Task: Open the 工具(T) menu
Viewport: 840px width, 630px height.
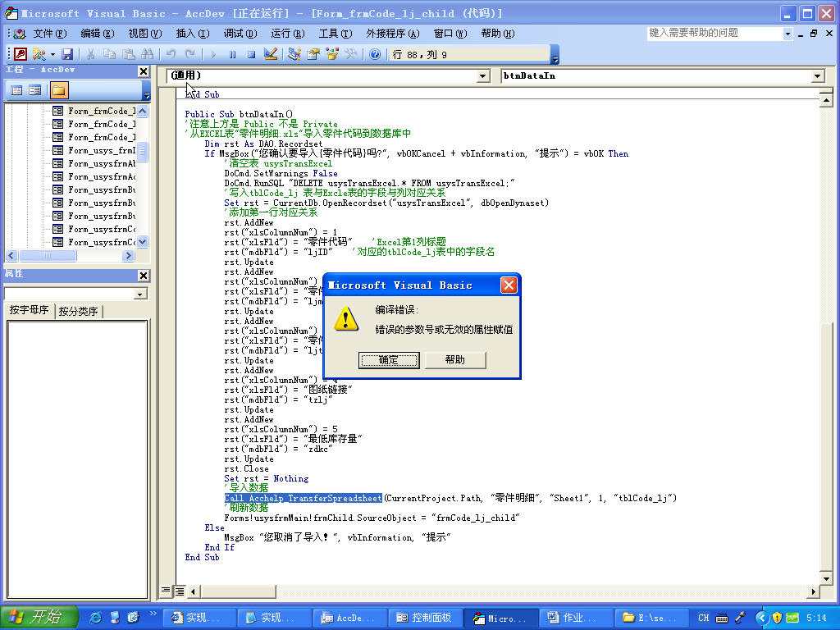Action: (x=336, y=34)
